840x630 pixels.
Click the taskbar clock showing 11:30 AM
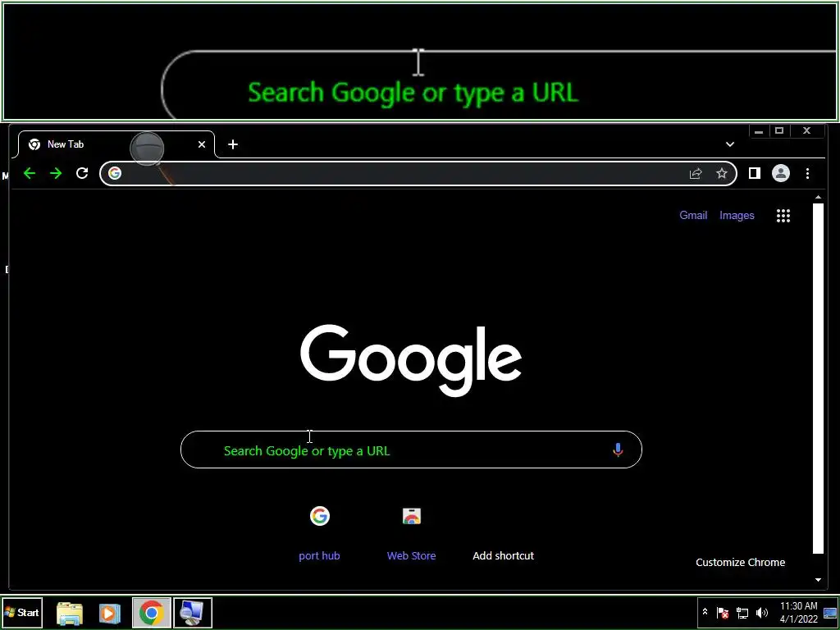798,612
